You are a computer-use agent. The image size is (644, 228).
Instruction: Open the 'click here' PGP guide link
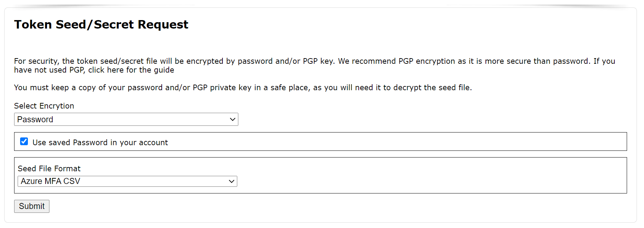coord(101,70)
